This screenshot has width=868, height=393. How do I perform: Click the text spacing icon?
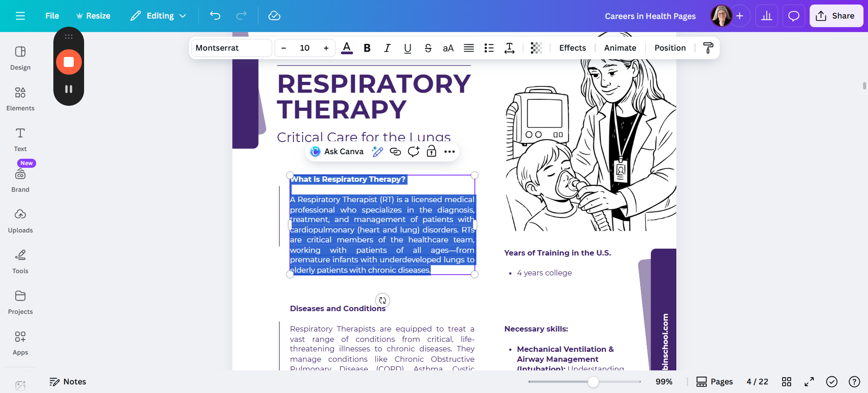point(509,48)
